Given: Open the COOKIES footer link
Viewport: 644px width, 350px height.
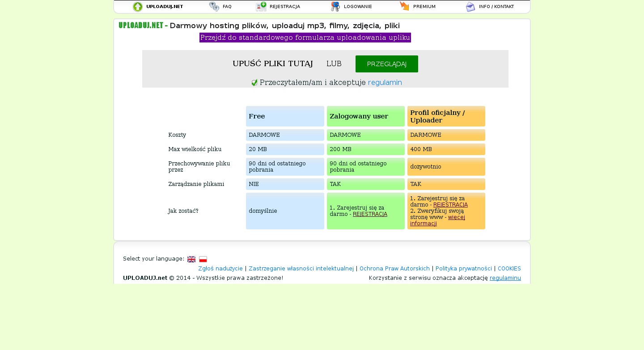Looking at the screenshot, I should [509, 269].
